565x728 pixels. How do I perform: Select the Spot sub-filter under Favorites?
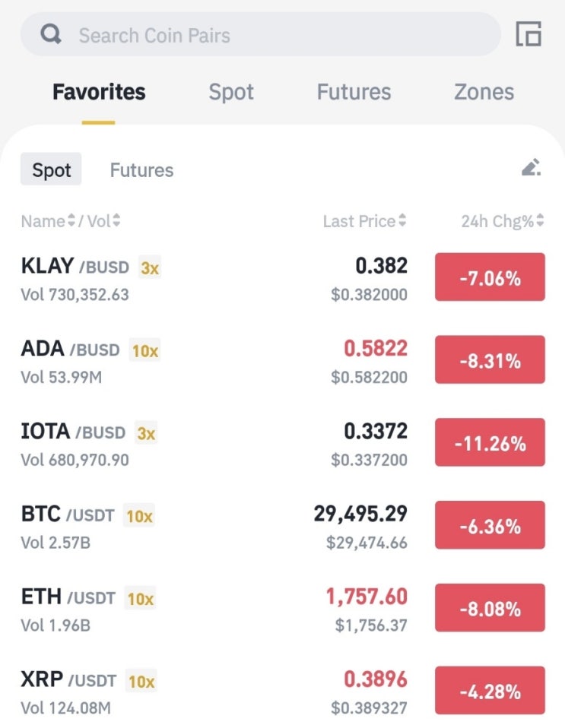pos(51,169)
